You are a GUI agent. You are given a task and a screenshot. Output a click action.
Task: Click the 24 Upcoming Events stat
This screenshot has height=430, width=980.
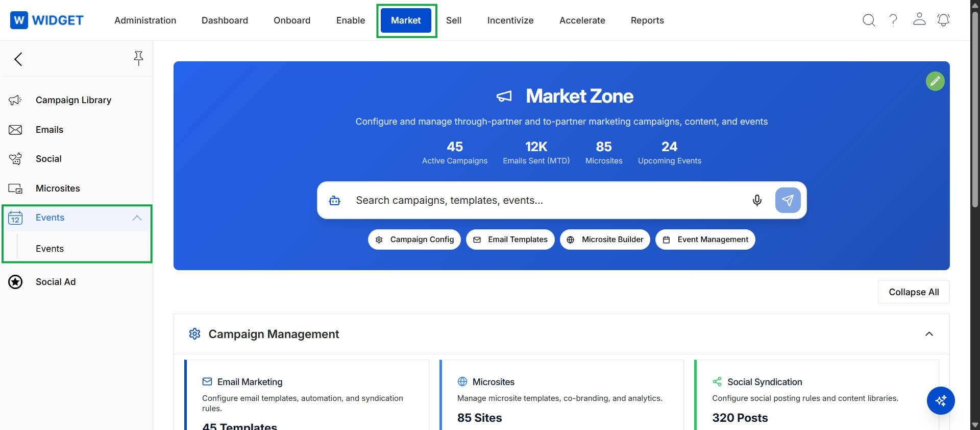(x=670, y=153)
